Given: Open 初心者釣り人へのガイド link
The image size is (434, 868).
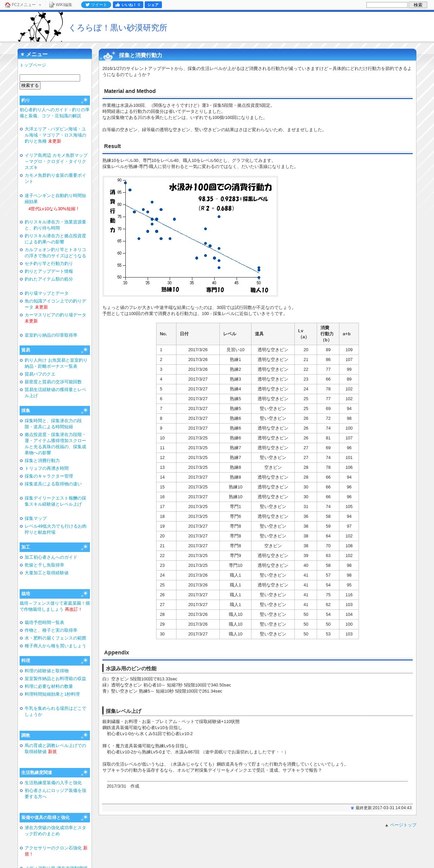Looking at the screenshot, I should (54, 113).
